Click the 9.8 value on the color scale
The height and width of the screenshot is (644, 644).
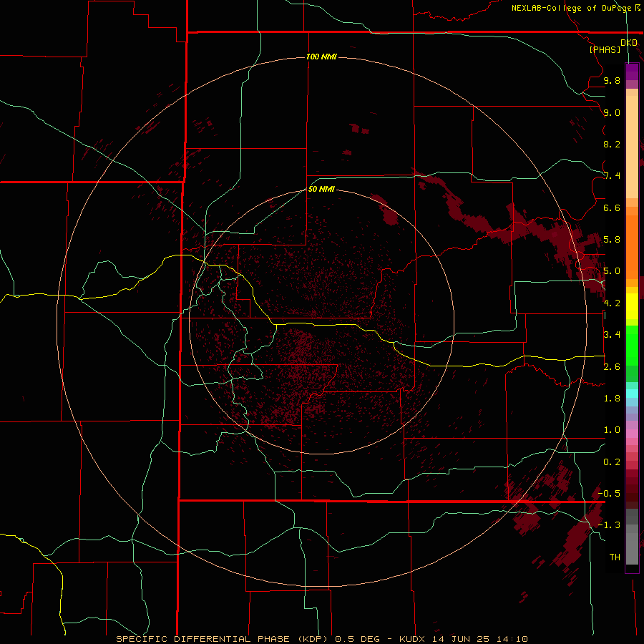click(x=612, y=80)
